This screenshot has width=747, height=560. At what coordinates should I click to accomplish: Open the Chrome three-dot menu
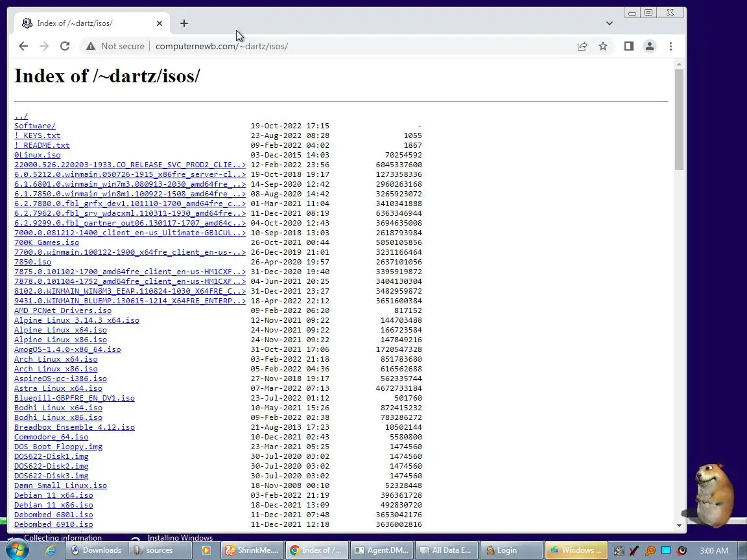coord(670,46)
